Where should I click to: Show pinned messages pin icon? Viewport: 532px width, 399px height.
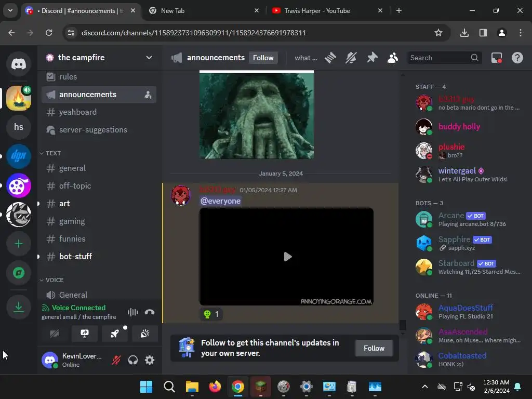click(372, 58)
